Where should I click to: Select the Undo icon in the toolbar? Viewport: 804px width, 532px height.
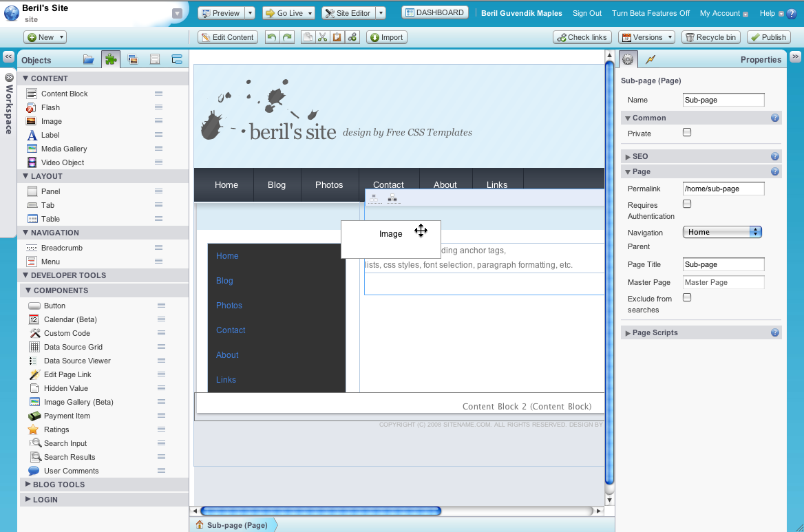[272, 37]
